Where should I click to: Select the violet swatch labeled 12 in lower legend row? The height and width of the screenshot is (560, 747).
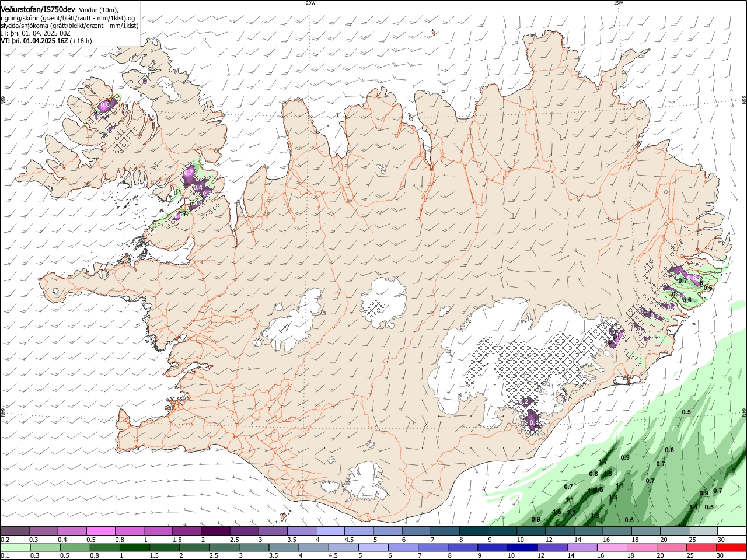pyautogui.click(x=551, y=547)
